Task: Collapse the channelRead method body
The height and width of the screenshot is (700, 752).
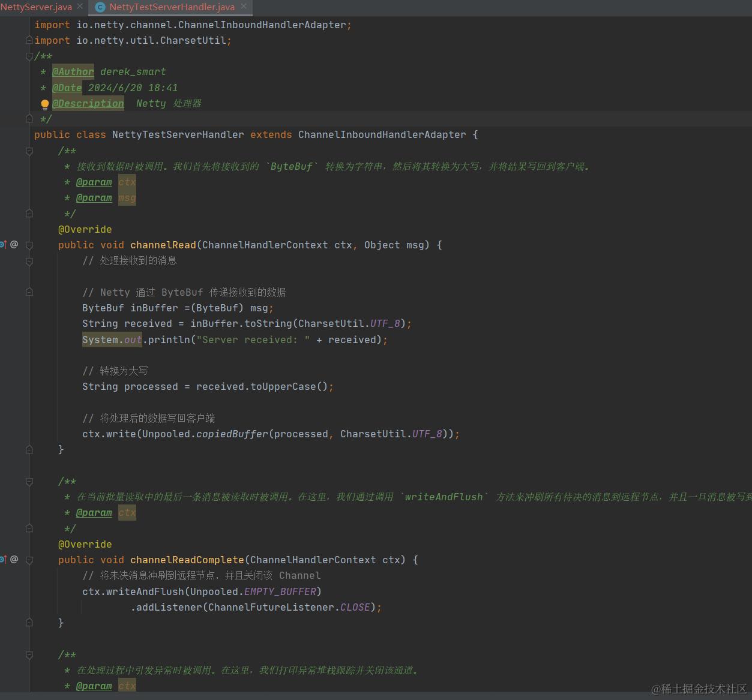Action: (29, 245)
